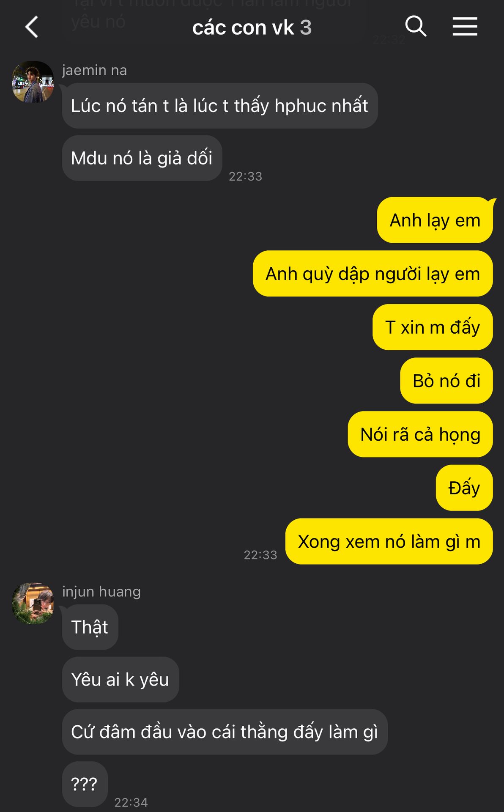Tap message "Lúc nó tán t là lúc t thấy hphuc nhất"
504x812 pixels.
pyautogui.click(x=220, y=106)
